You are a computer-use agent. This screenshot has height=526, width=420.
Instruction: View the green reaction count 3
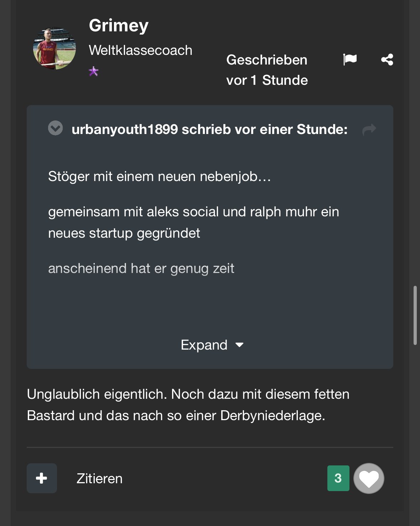pyautogui.click(x=338, y=478)
